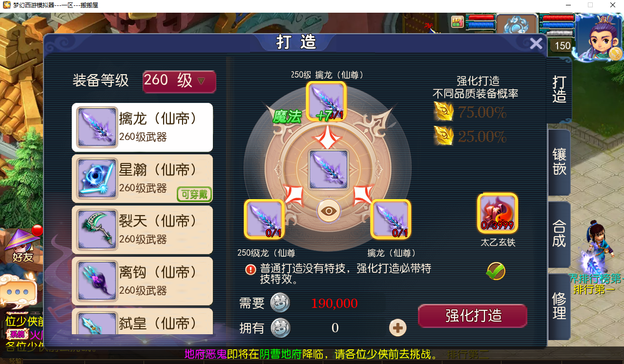
Task: Click the bottom-left 擒龙 material slot
Action: click(x=264, y=219)
